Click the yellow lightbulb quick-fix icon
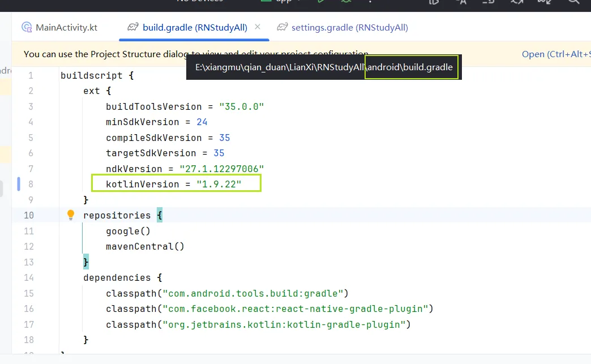Screen dimensions: 591x364 pos(71,215)
